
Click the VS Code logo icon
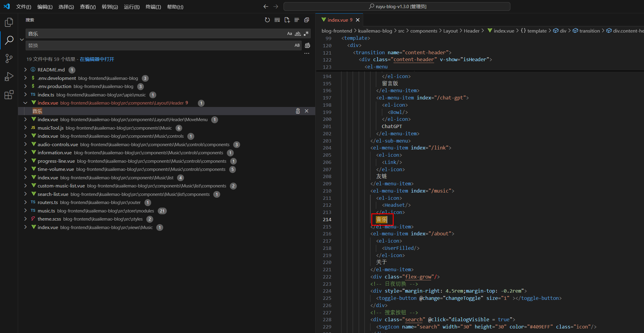tap(7, 6)
